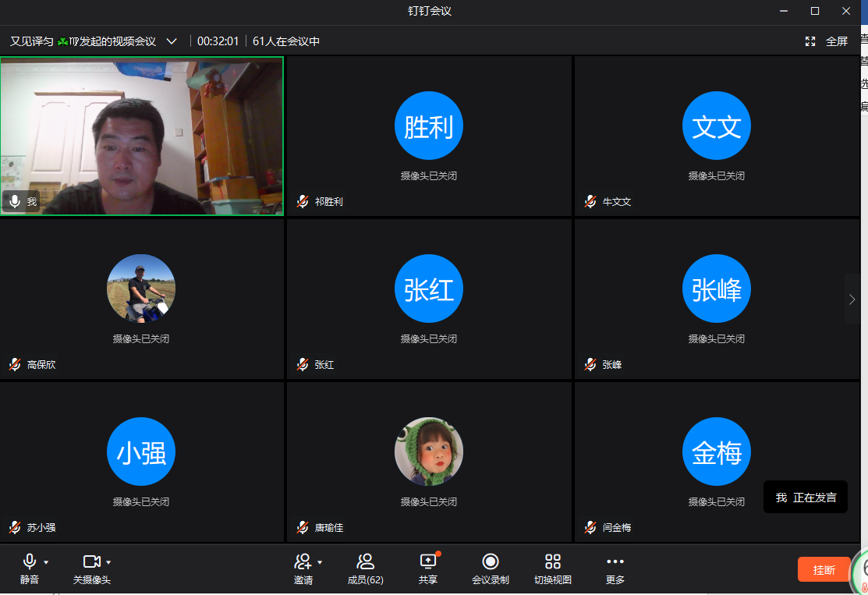868x595 pixels.
Task: Select 唐瑜佳 participant avatar
Action: tap(429, 452)
